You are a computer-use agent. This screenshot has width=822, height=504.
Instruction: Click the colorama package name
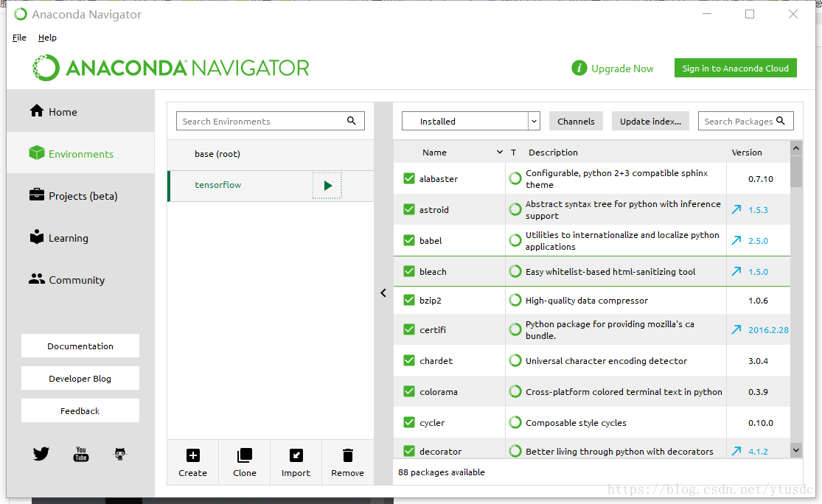click(x=439, y=392)
